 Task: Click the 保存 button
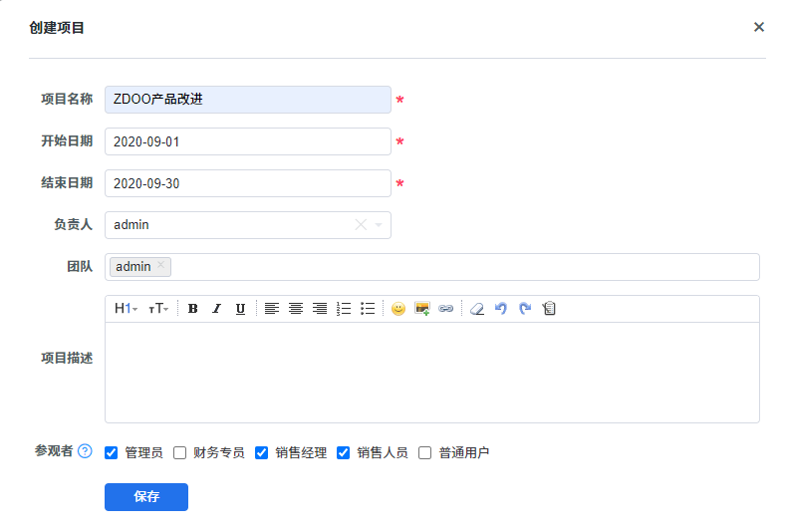[146, 497]
